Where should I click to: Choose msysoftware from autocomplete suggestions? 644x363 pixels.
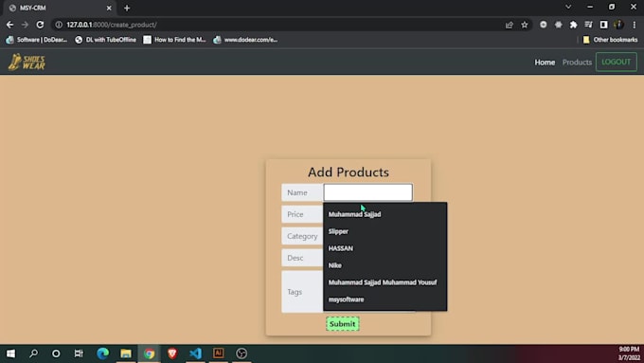point(385,299)
